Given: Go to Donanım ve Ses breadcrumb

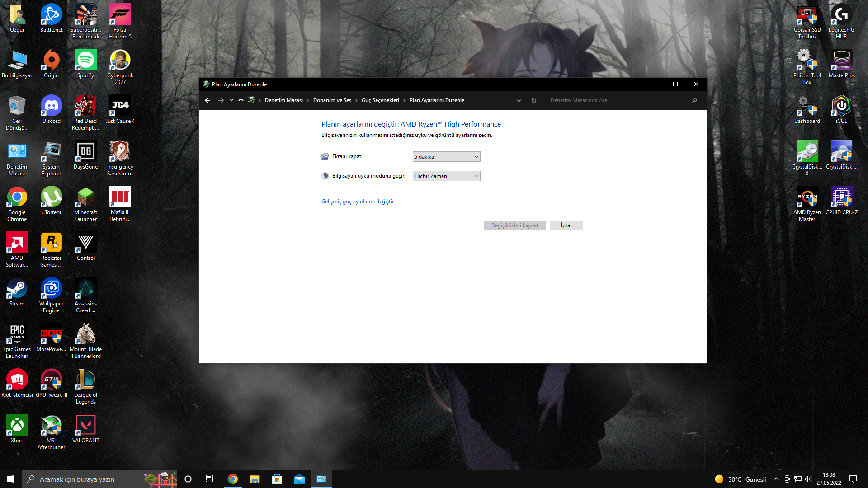Looking at the screenshot, I should point(332,100).
